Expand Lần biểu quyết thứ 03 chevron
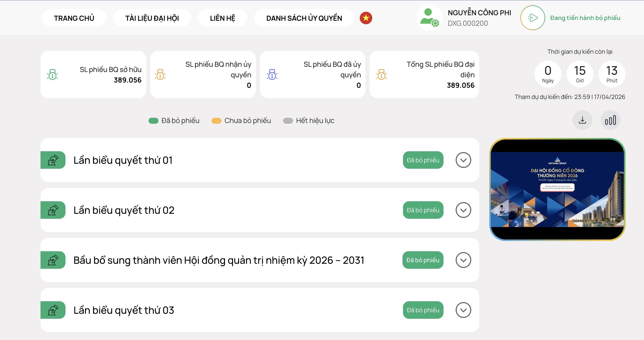Image resolution: width=644 pixels, height=340 pixels. coord(463,310)
